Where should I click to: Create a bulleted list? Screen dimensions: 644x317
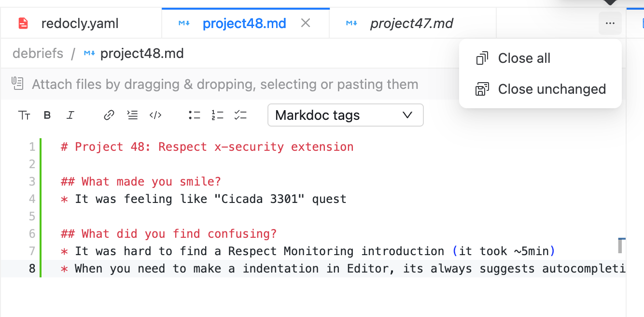(x=195, y=115)
